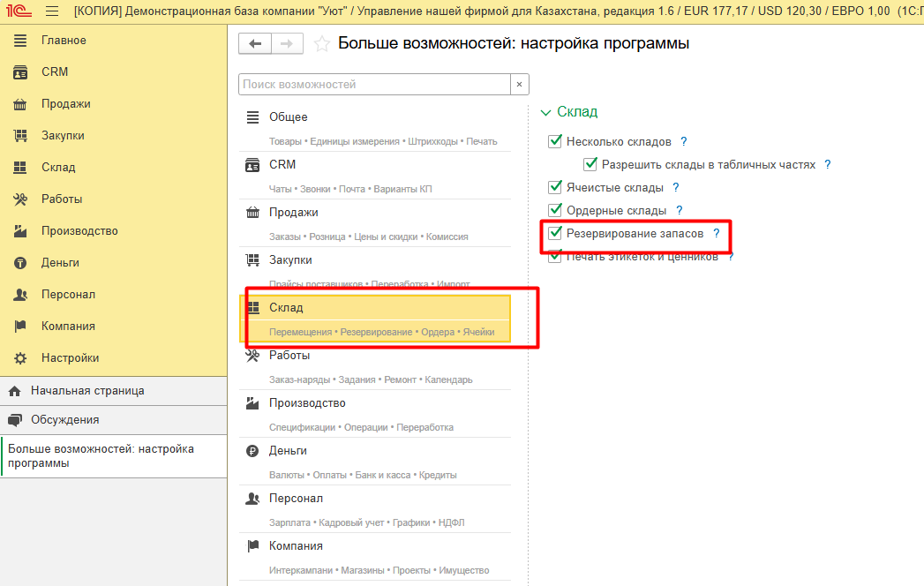
Task: Click the Настройки gear icon in sidebar
Action: [20, 358]
